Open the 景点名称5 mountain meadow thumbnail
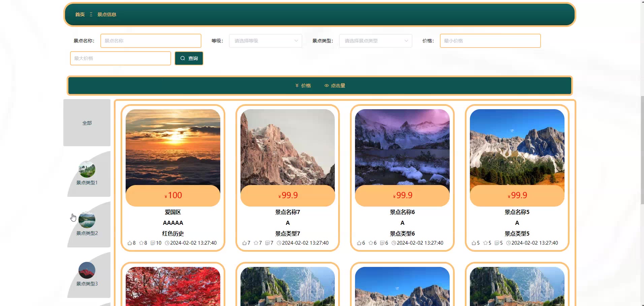Viewport: 644px width, 306px height. (517, 147)
